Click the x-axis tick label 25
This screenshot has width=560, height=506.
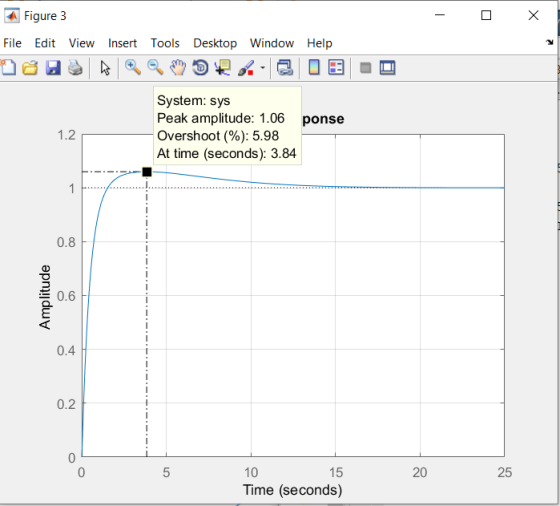(x=505, y=472)
